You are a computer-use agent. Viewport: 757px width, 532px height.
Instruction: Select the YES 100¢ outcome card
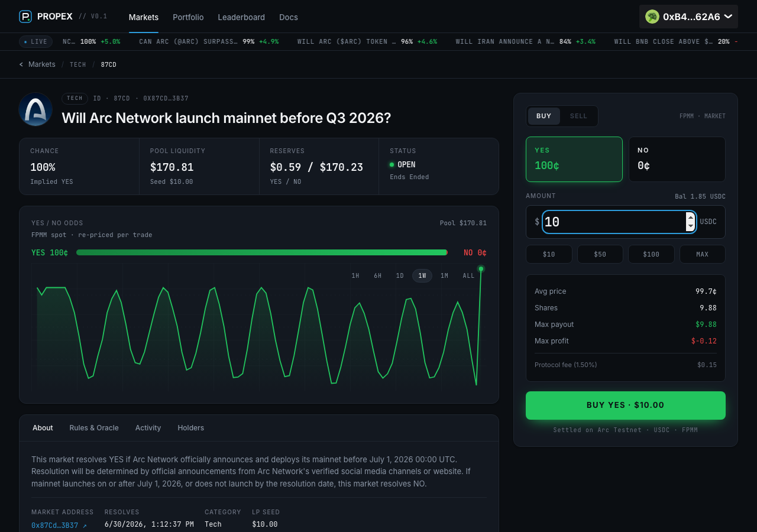(x=574, y=159)
